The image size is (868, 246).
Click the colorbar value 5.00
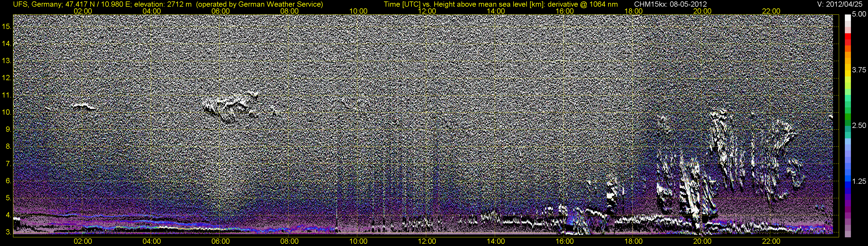[859, 14]
